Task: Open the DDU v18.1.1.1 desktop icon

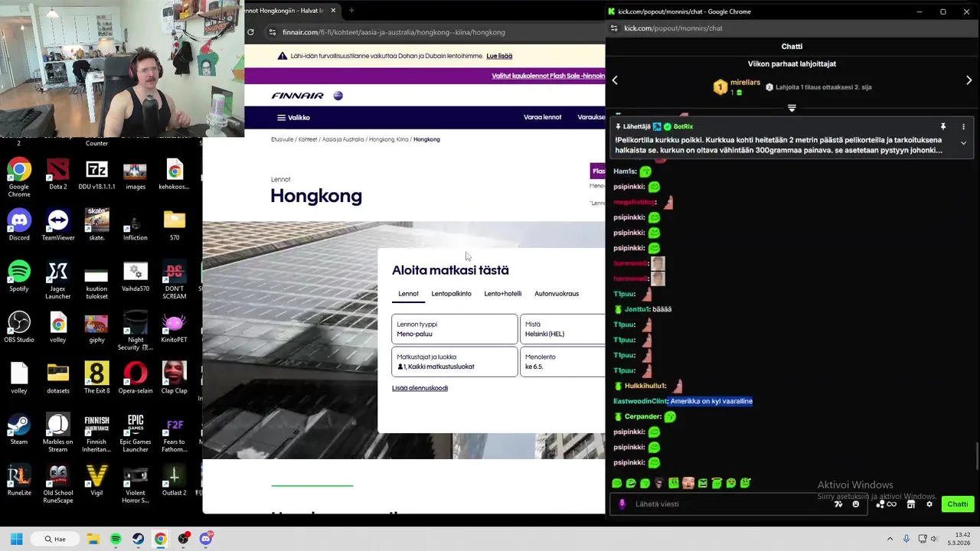Action: click(x=96, y=174)
